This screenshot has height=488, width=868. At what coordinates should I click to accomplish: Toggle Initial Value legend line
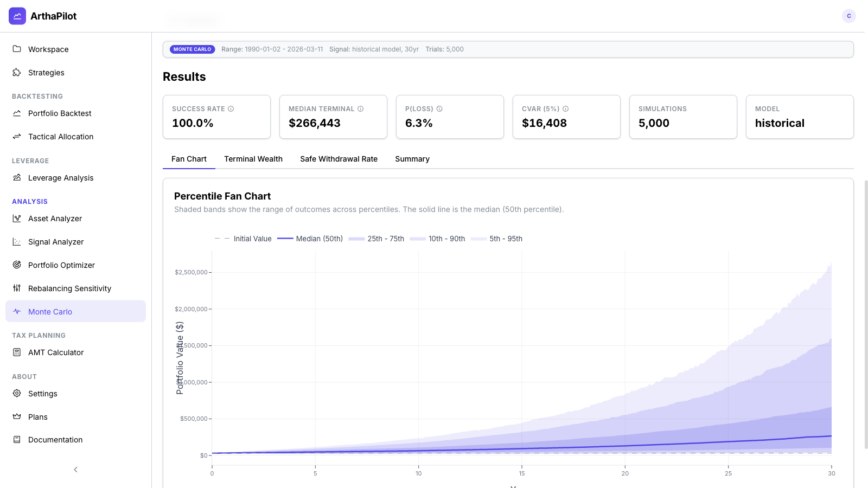click(x=243, y=239)
